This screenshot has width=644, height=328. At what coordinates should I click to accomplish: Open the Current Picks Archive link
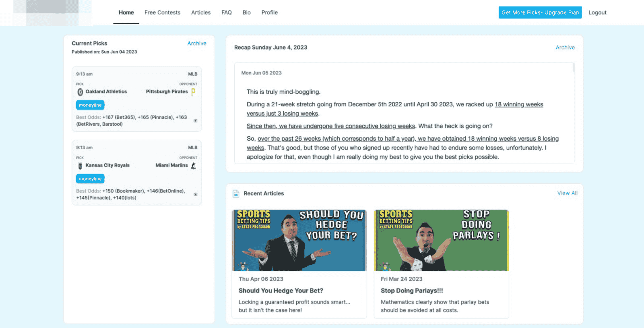(x=197, y=44)
